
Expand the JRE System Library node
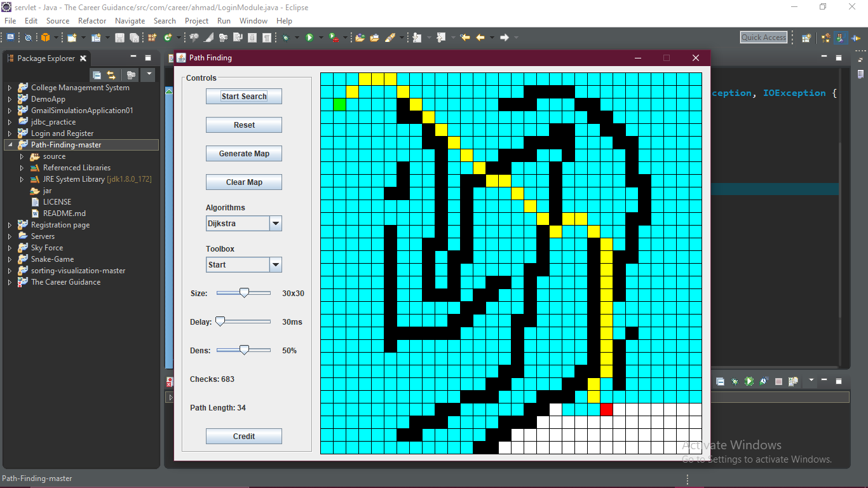pos(22,179)
